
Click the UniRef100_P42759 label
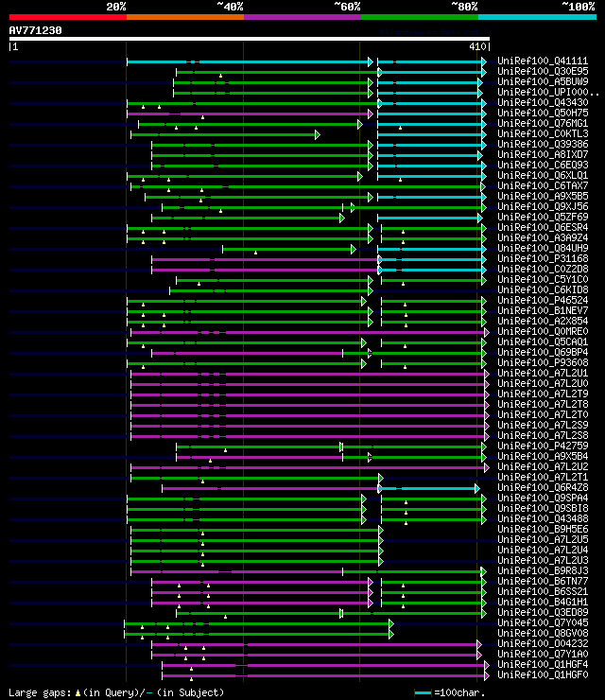tap(543, 446)
